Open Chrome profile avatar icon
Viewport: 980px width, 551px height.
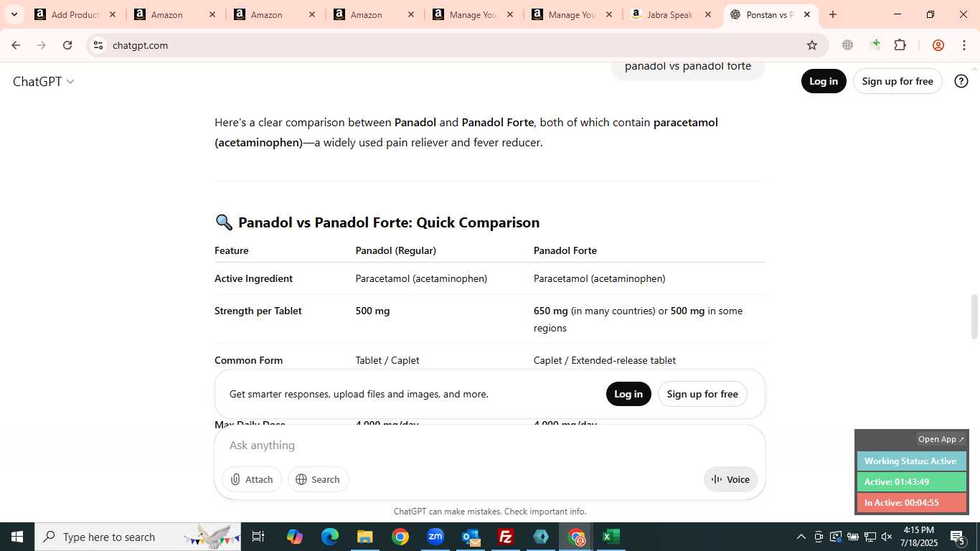pos(938,45)
